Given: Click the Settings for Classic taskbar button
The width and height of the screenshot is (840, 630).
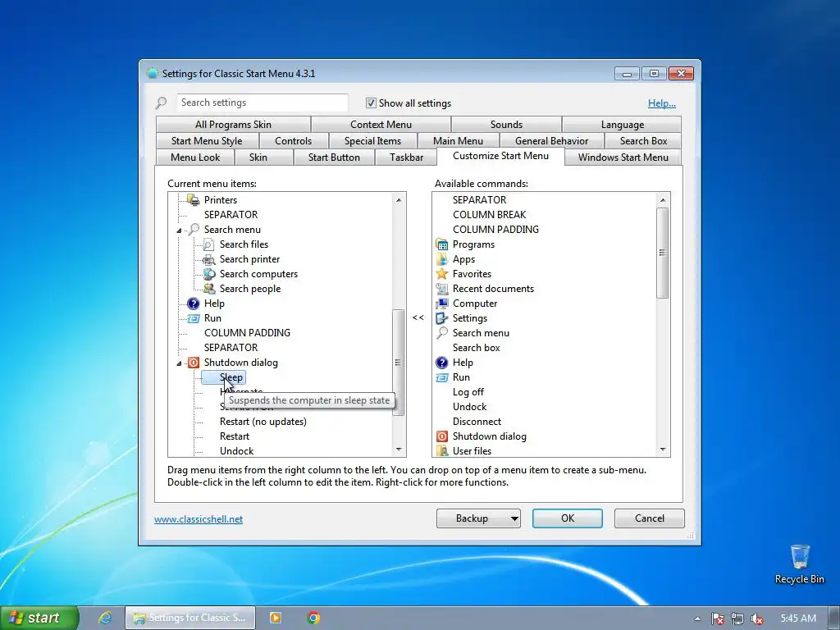Looking at the screenshot, I should [190, 618].
